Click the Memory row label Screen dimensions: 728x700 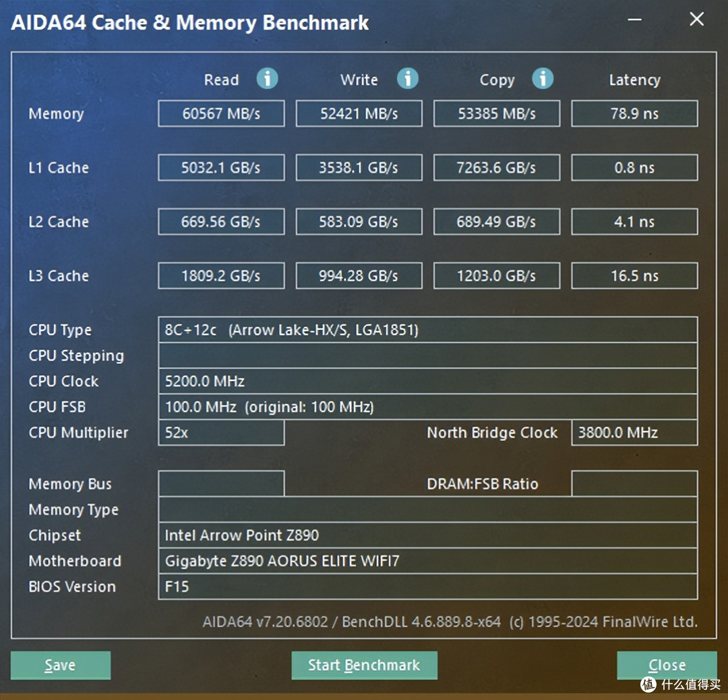56,114
